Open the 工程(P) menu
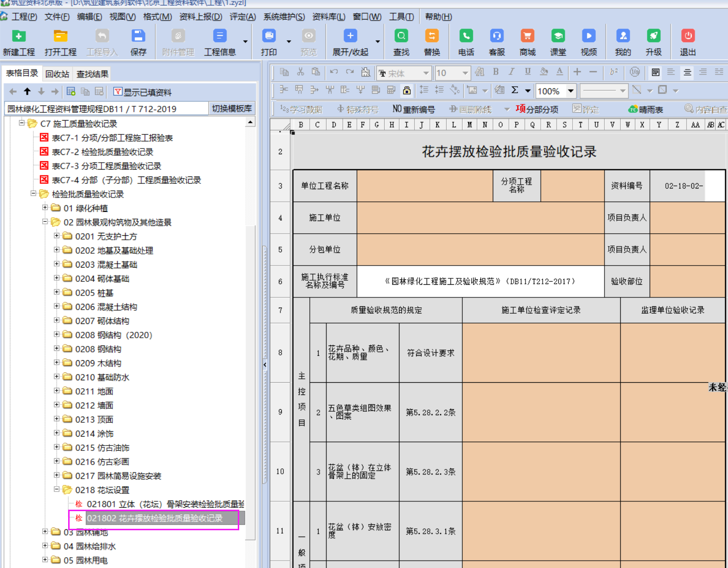The height and width of the screenshot is (568, 728). (24, 17)
